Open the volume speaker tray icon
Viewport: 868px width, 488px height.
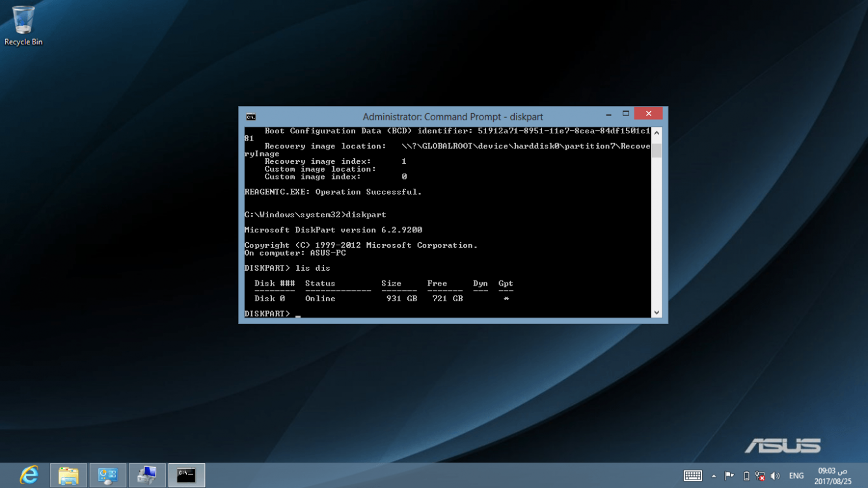click(775, 476)
